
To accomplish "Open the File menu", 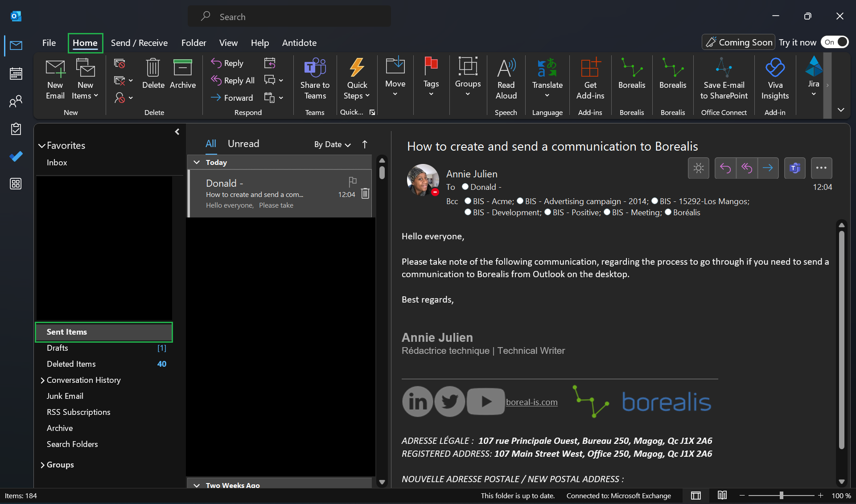I will point(49,43).
